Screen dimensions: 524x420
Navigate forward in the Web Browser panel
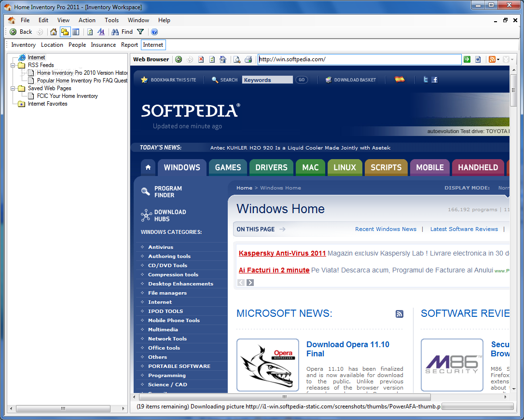coord(190,59)
